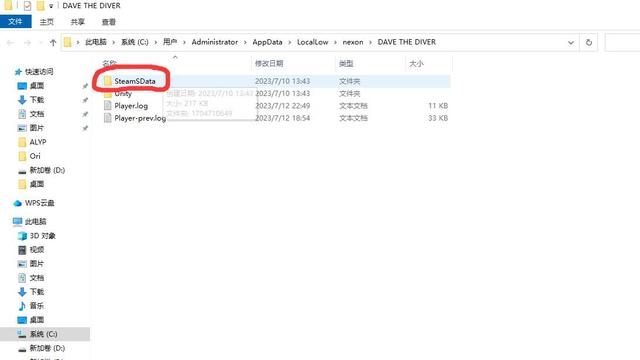Click the Player-prev.log document icon
Screen dimensions: 640x360
[107, 118]
